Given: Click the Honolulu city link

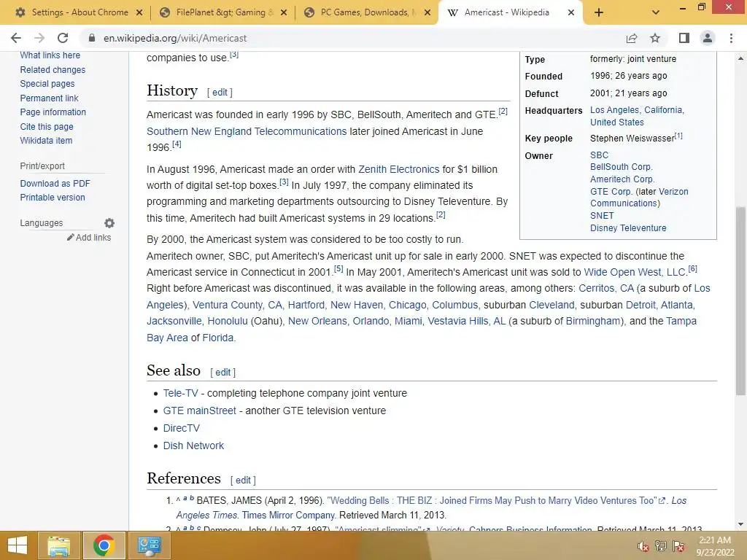Looking at the screenshot, I should point(228,322).
